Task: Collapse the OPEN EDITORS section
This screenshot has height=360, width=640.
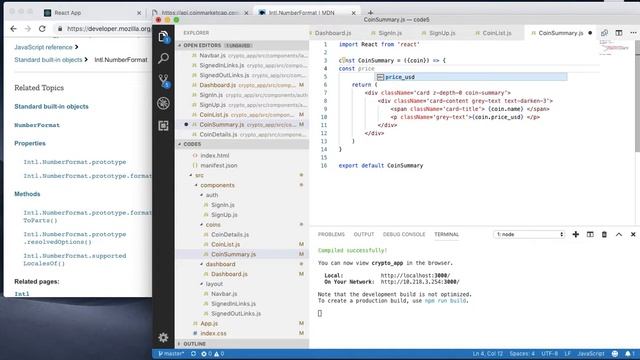Action: 242,45
